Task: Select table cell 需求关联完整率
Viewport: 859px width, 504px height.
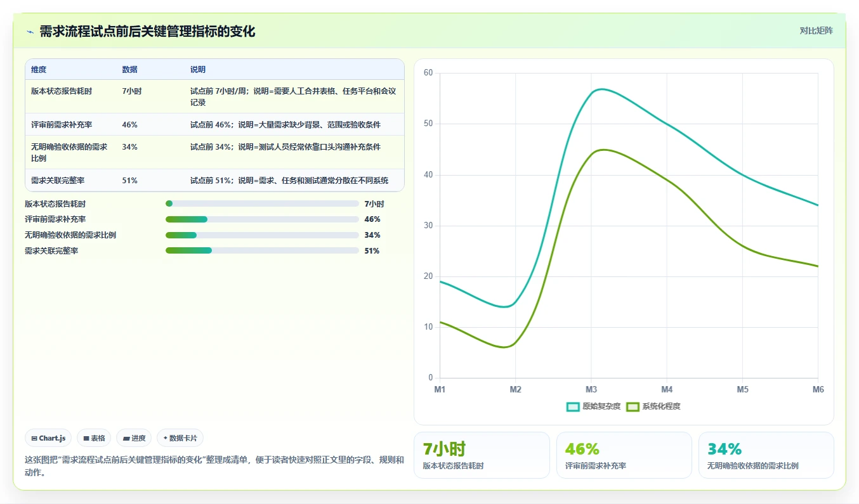Action: (58, 181)
